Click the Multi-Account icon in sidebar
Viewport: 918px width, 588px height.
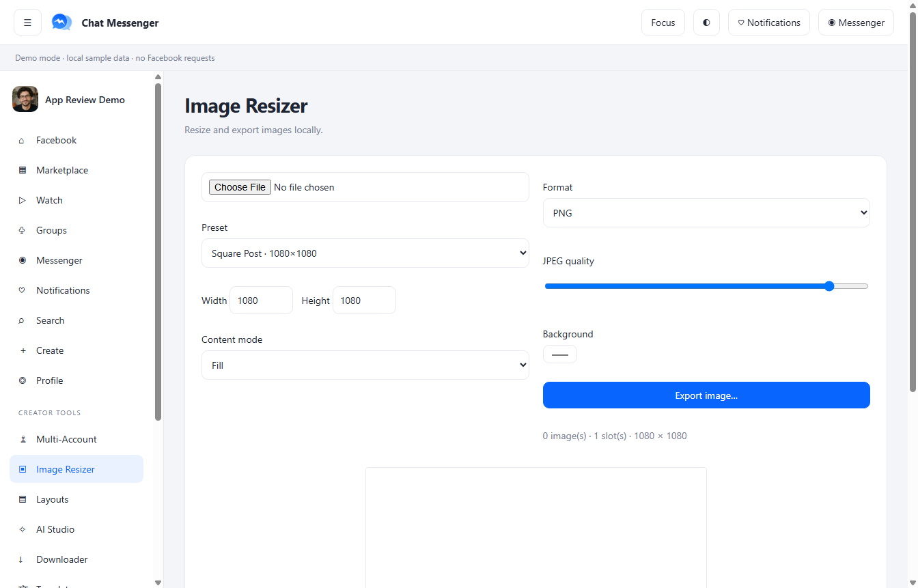point(22,440)
